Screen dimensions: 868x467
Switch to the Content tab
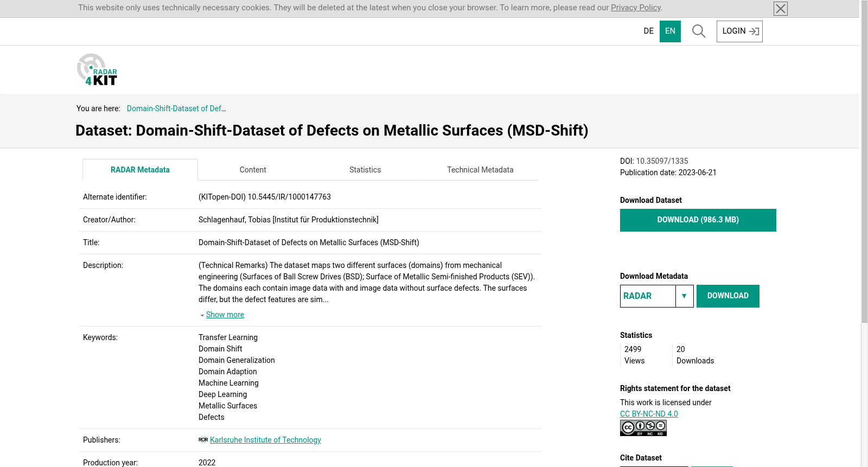[x=253, y=170]
